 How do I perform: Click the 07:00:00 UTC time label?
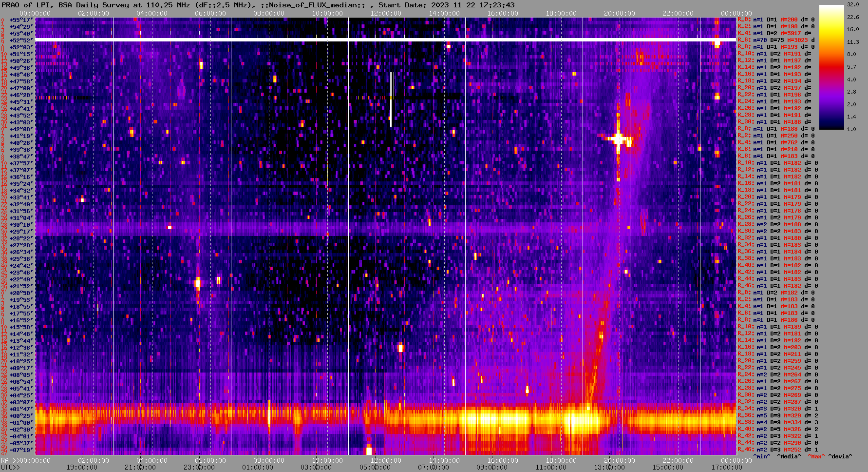pos(433,467)
